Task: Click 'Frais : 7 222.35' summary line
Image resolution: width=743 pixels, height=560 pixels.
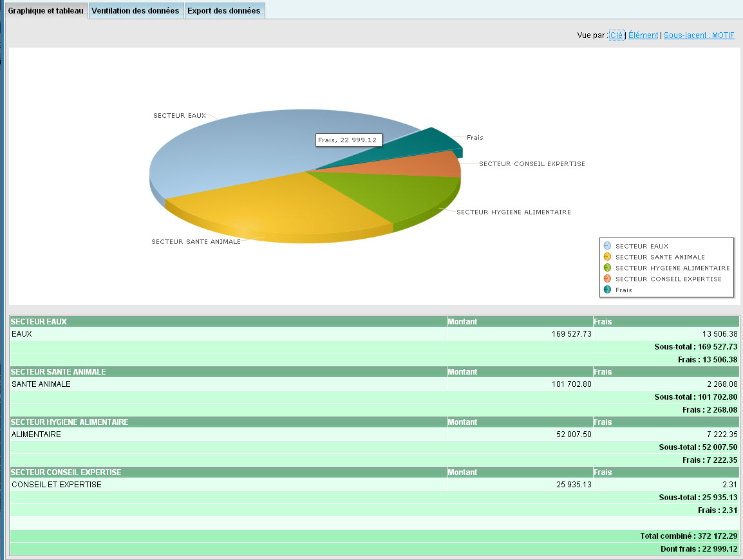Action: click(710, 460)
